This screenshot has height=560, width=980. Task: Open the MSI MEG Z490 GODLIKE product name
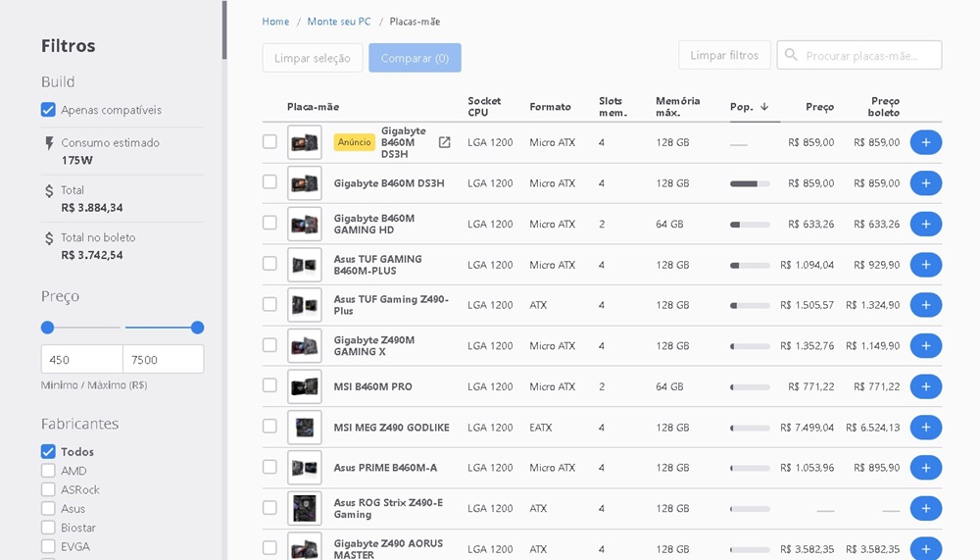click(391, 428)
